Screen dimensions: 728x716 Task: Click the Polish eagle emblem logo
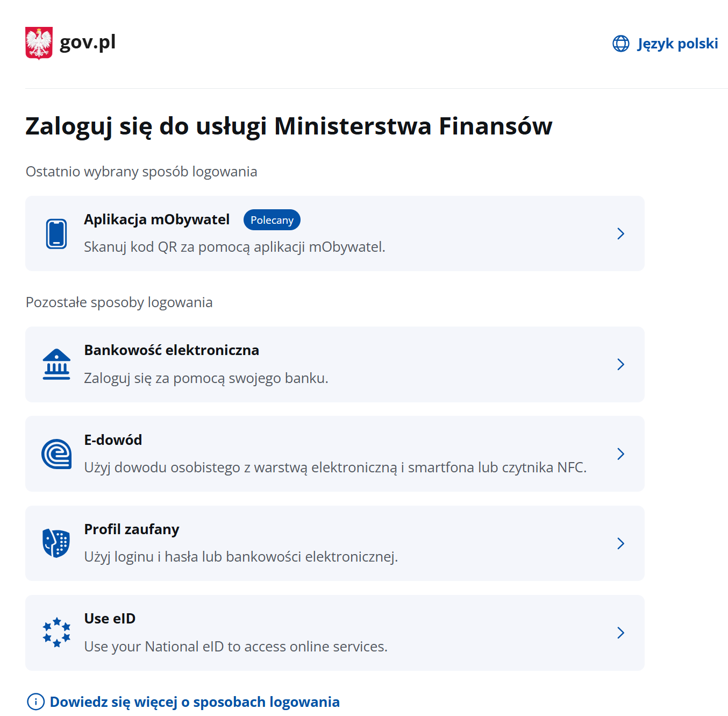click(39, 43)
